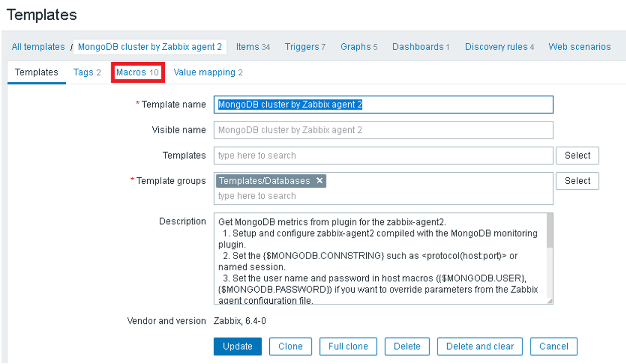
Task: Switch to the Macros tab
Action: coord(138,72)
